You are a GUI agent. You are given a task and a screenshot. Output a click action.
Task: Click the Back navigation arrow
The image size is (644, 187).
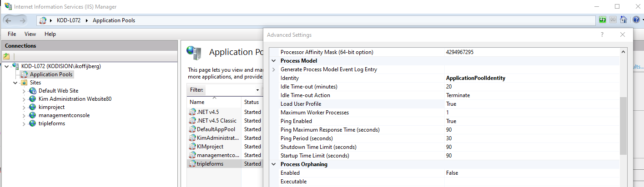click(9, 20)
